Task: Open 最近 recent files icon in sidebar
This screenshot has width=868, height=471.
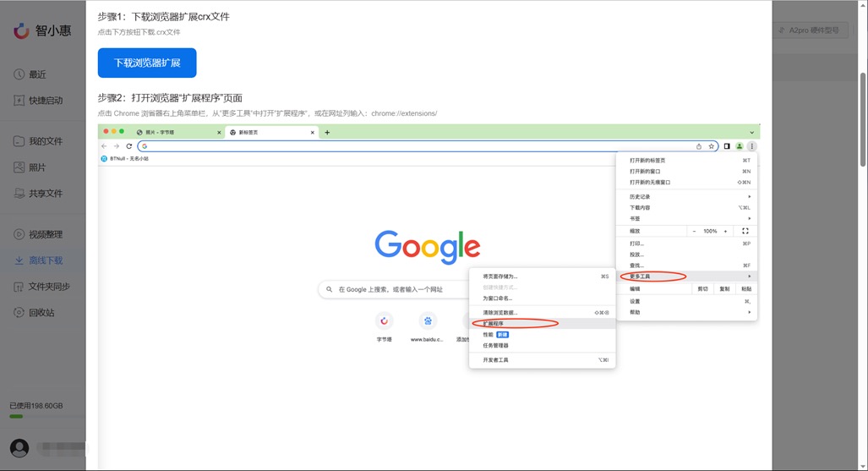Action: point(19,74)
